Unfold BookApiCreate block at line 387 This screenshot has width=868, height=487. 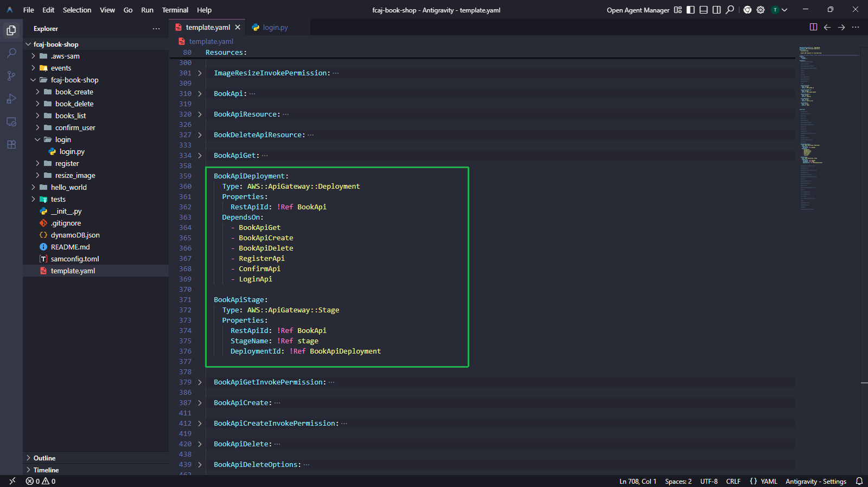(x=200, y=403)
